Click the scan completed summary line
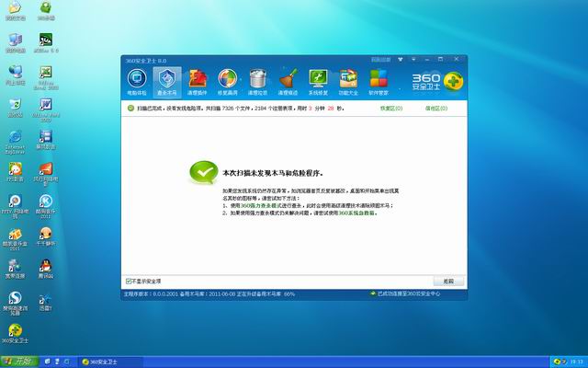The height and width of the screenshot is (368, 588). click(240, 109)
